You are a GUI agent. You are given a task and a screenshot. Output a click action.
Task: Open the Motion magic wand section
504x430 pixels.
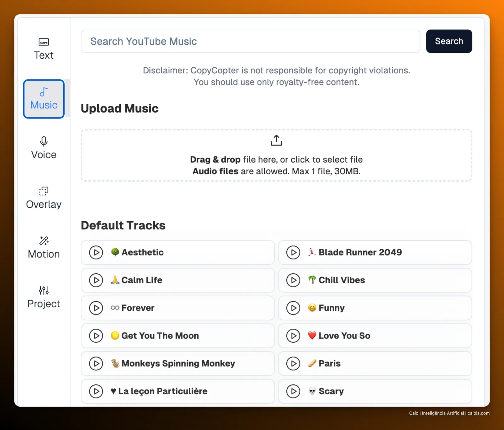44,248
